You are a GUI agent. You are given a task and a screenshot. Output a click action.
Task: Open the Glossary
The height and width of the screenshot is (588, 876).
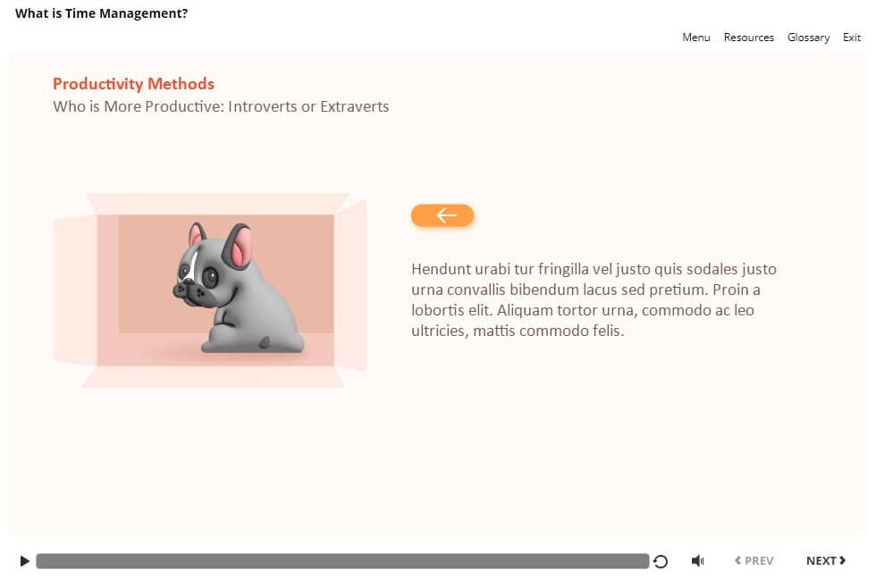click(808, 38)
